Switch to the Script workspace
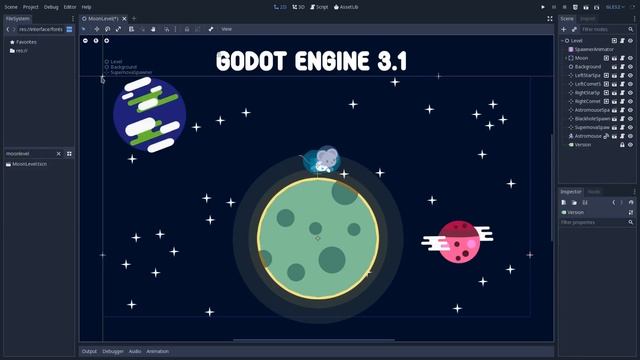Screen dimensions: 640x360 (319, 7)
